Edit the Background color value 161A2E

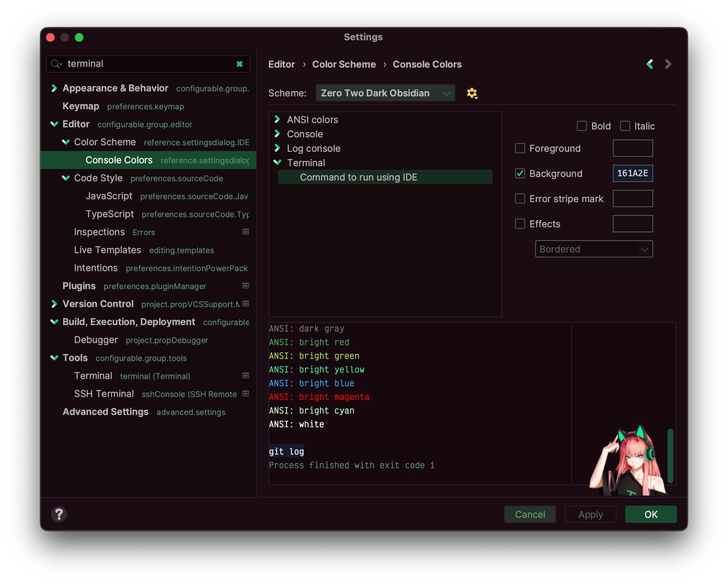633,173
